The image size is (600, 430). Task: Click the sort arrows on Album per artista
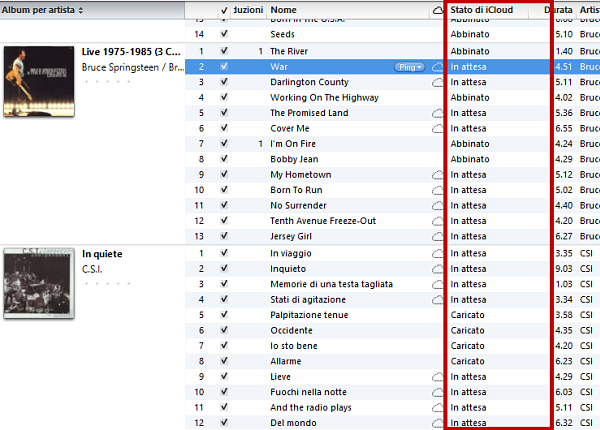coord(80,10)
